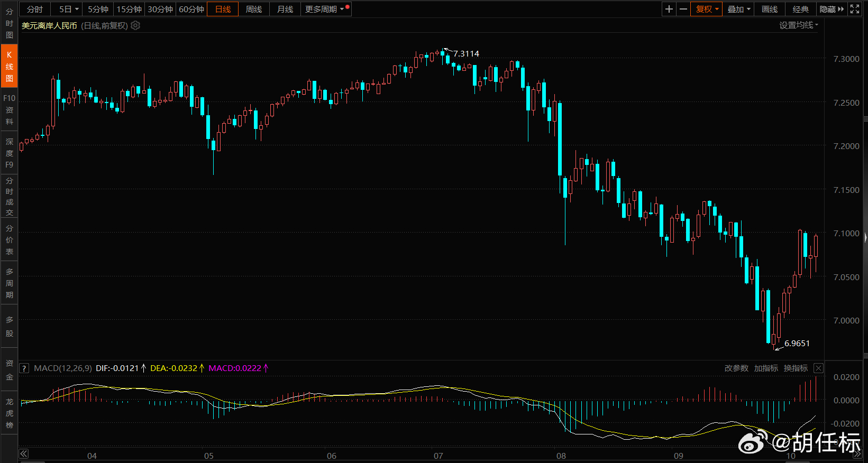868x463 pixels.
Task: Open 复权 adjustment dropdown
Action: [x=707, y=9]
